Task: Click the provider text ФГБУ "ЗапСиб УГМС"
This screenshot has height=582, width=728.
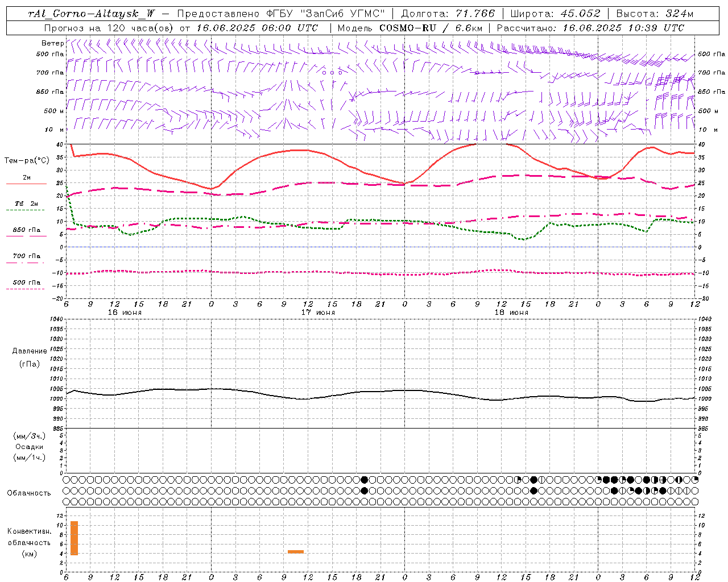Action: 325,14
